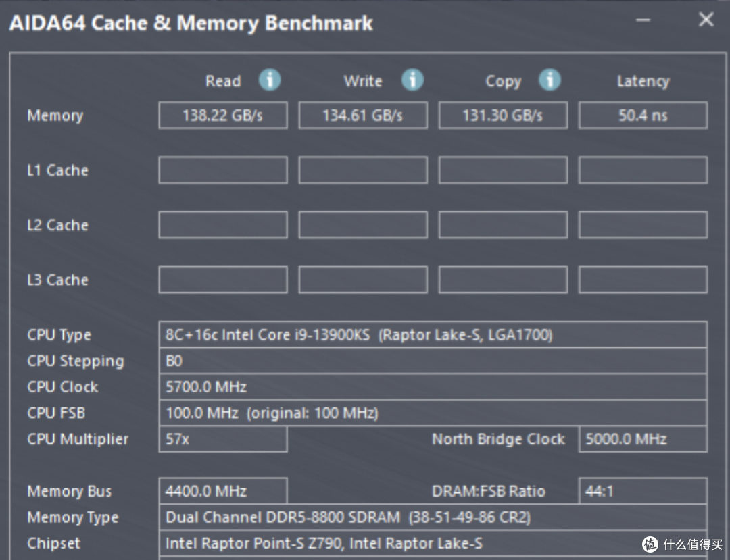The height and width of the screenshot is (560, 730).
Task: Select the Memory Write result showing 134.61 GB/s
Action: (363, 115)
